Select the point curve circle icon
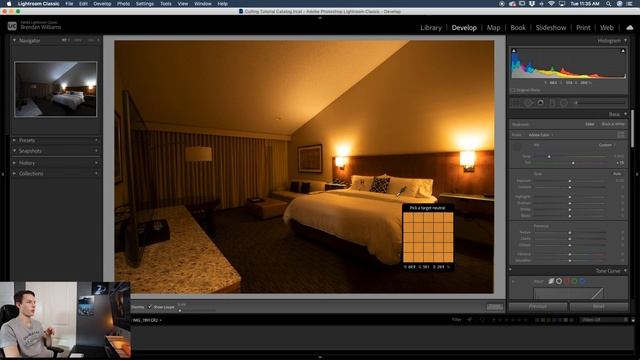Image resolution: width=640 pixels, height=360 pixels. 559,281
